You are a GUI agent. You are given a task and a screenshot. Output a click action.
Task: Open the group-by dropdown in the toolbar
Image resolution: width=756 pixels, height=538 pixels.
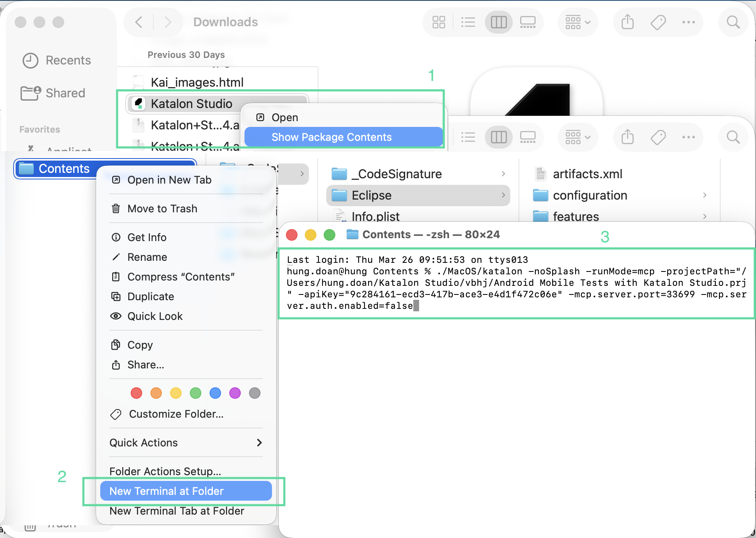577,22
